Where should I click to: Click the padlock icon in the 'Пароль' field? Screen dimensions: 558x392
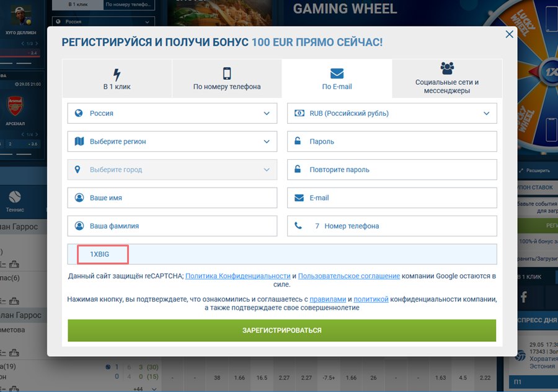pos(298,141)
